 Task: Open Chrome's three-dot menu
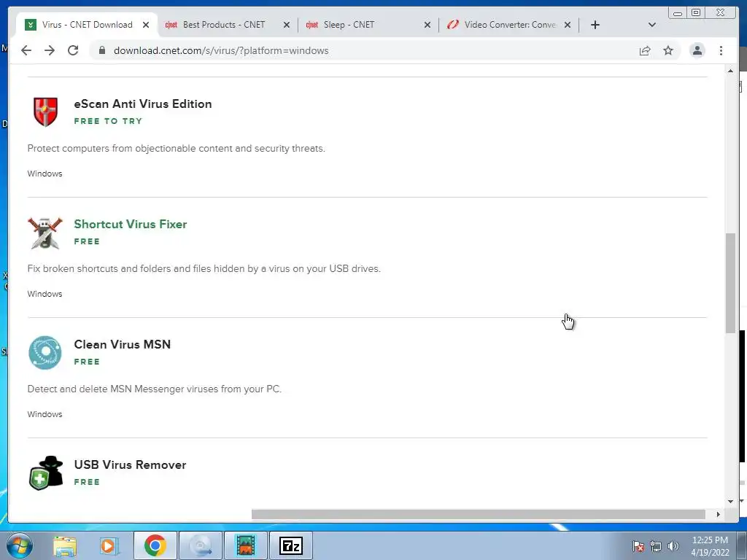[x=721, y=50]
